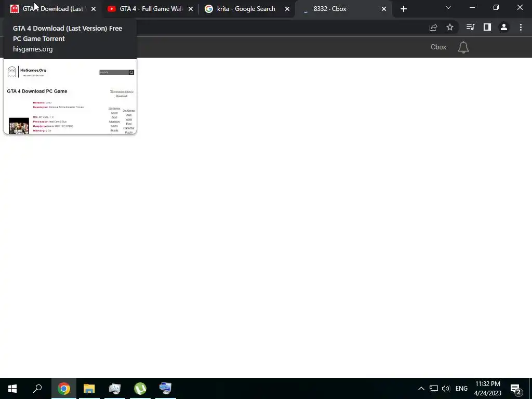Viewport: 532px width, 399px height.
Task: Close the GTA 4 Download tab
Action: (x=94, y=9)
